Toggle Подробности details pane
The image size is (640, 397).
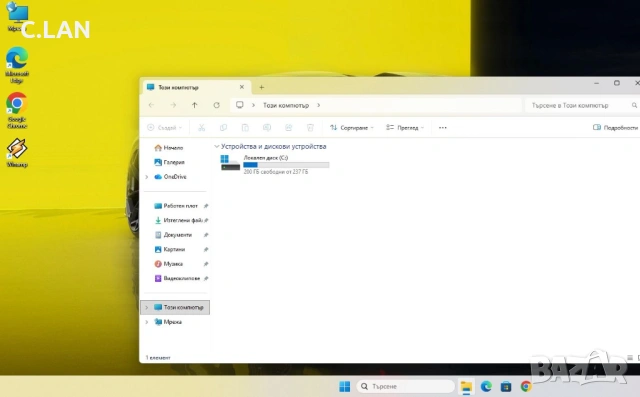[616, 128]
